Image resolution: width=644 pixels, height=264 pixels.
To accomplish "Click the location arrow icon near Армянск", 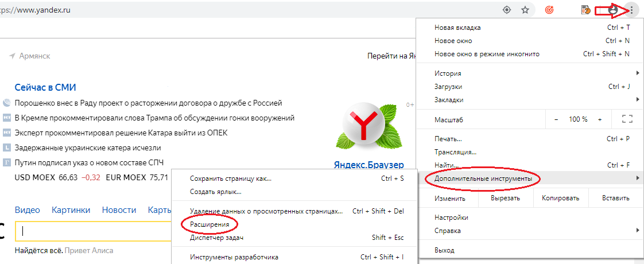I will (12, 56).
